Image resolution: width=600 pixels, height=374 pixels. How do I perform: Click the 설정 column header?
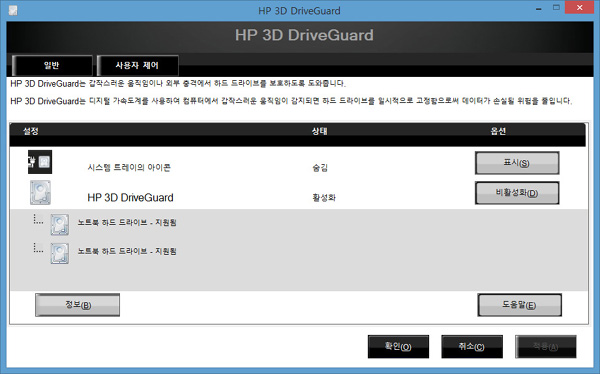[x=31, y=131]
